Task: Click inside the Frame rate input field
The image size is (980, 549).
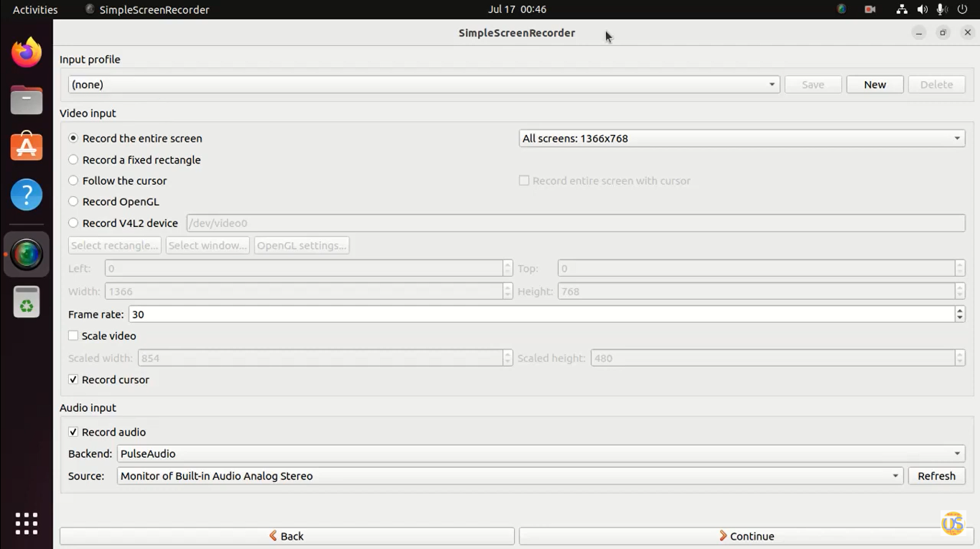Action: click(x=503, y=314)
